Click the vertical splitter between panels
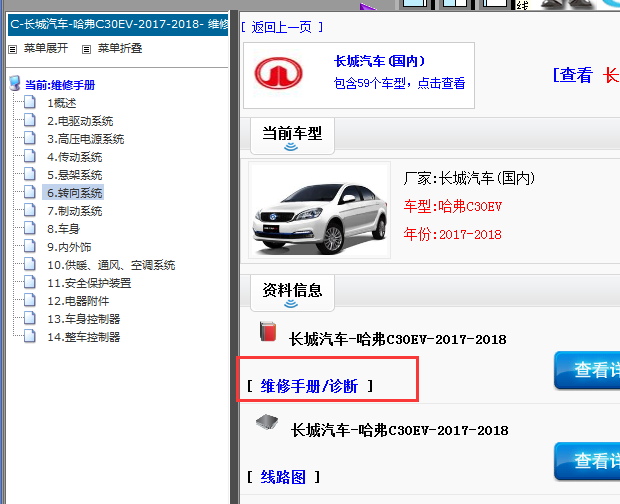Image resolution: width=620 pixels, height=504 pixels. point(234,257)
